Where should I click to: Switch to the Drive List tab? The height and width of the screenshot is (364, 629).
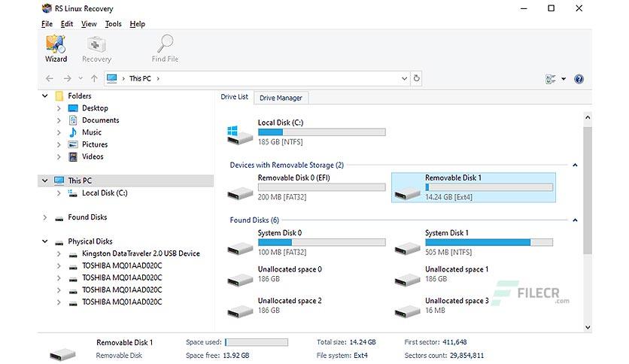click(234, 97)
